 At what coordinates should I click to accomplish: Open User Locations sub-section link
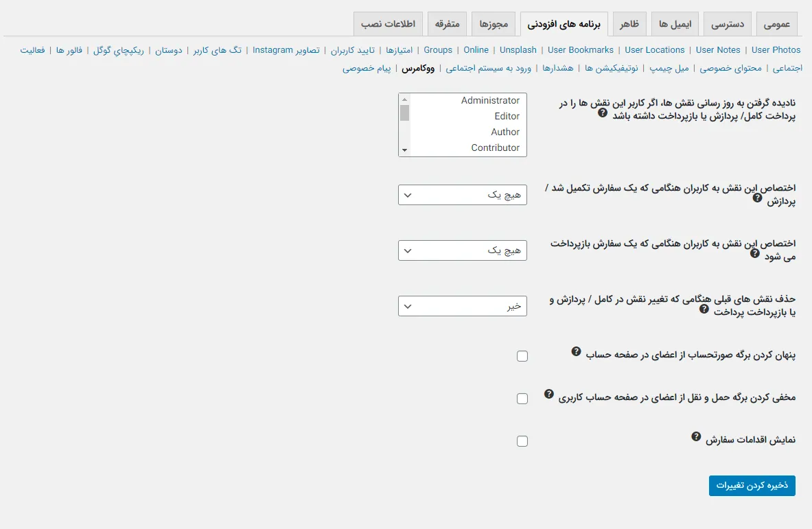[655, 50]
